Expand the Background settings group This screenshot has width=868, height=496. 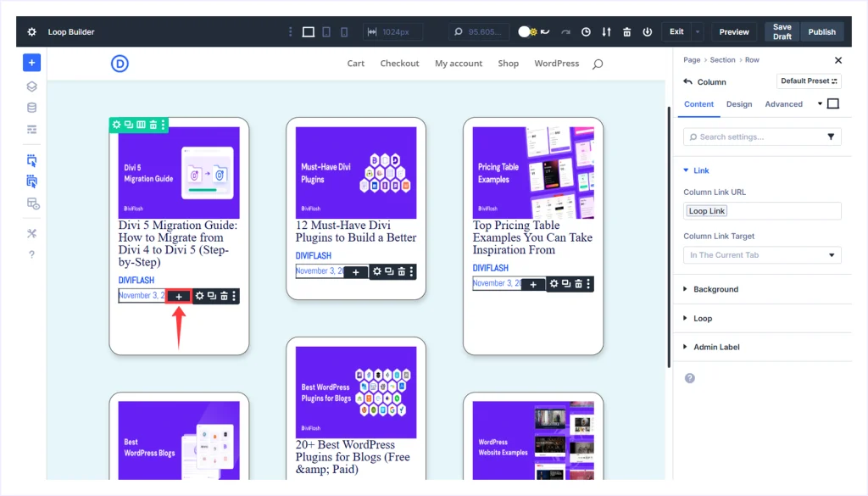pyautogui.click(x=715, y=289)
